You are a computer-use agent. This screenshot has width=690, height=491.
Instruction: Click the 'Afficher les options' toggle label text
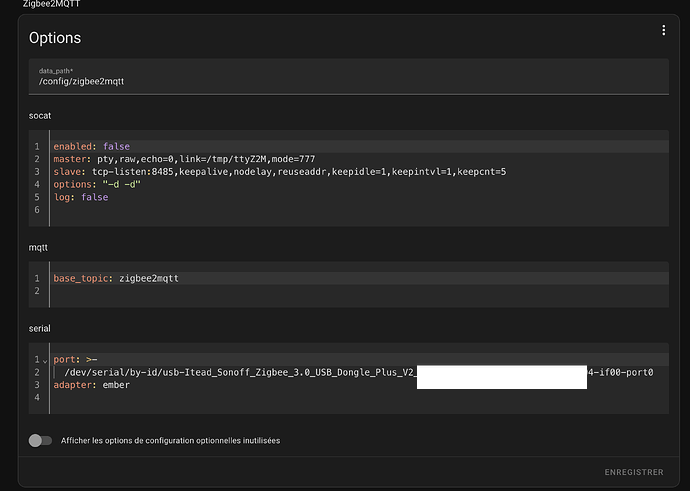pos(170,441)
